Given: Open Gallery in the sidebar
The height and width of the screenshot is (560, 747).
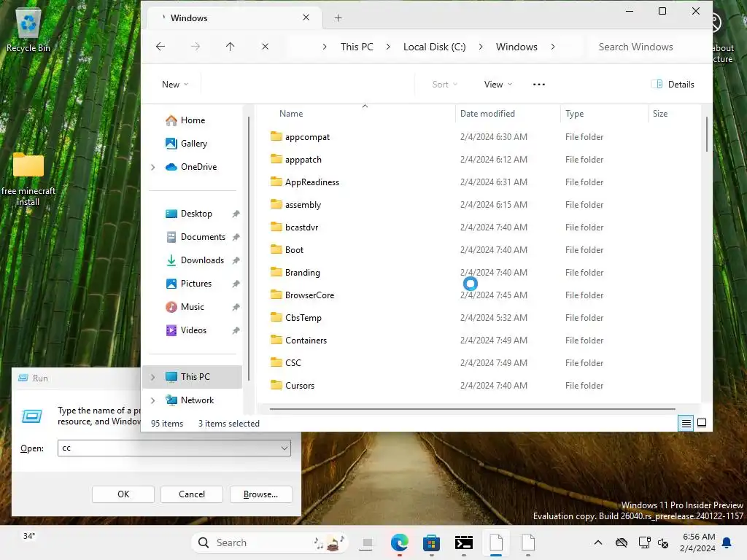Looking at the screenshot, I should tap(193, 144).
